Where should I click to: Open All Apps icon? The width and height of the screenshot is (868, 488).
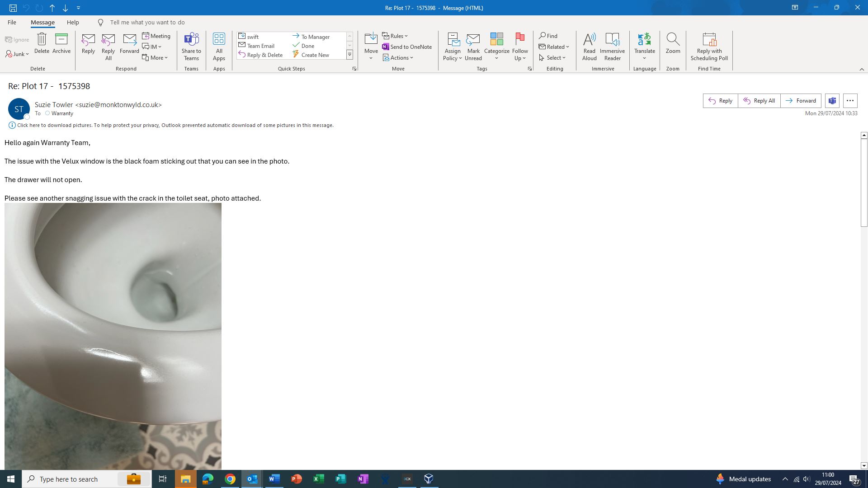219,40
